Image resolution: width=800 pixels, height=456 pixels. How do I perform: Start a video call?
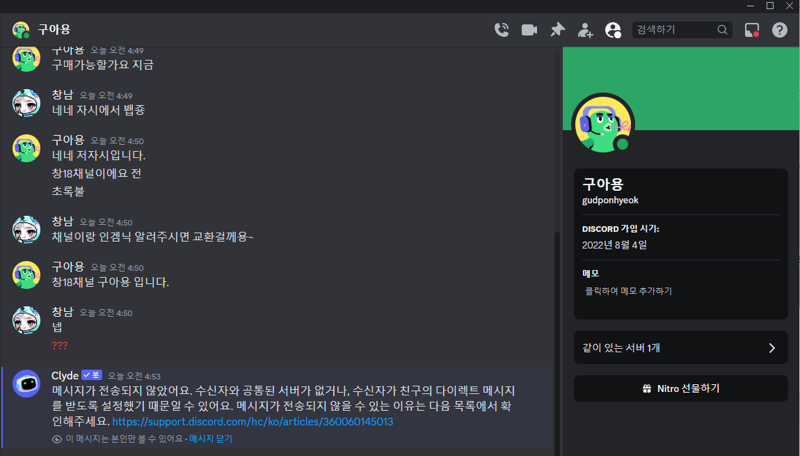pyautogui.click(x=529, y=30)
